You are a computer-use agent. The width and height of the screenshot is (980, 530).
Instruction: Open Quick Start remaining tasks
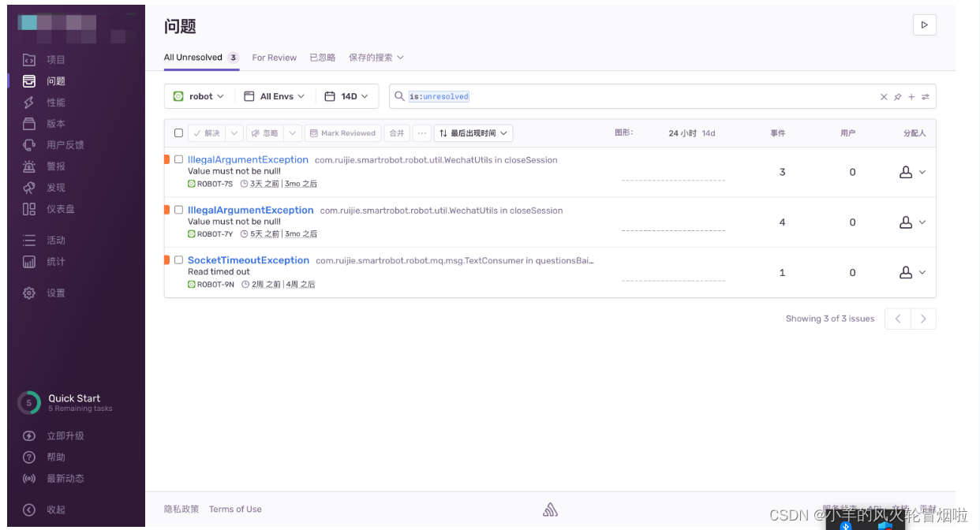point(66,403)
